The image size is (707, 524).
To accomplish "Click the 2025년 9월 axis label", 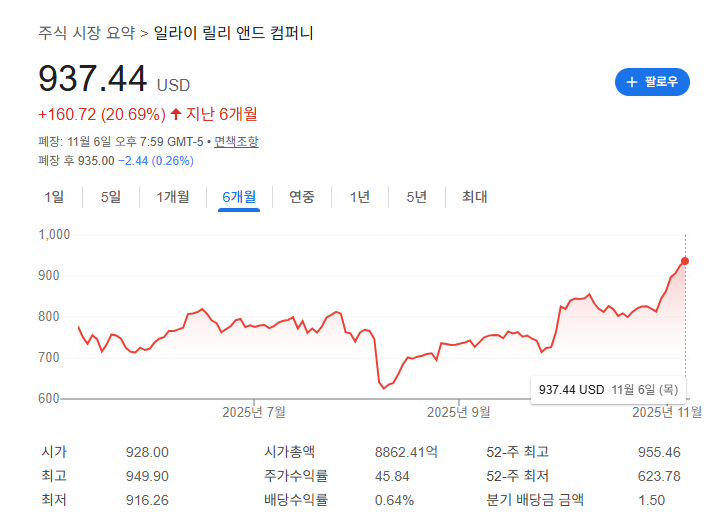I will pos(458,411).
